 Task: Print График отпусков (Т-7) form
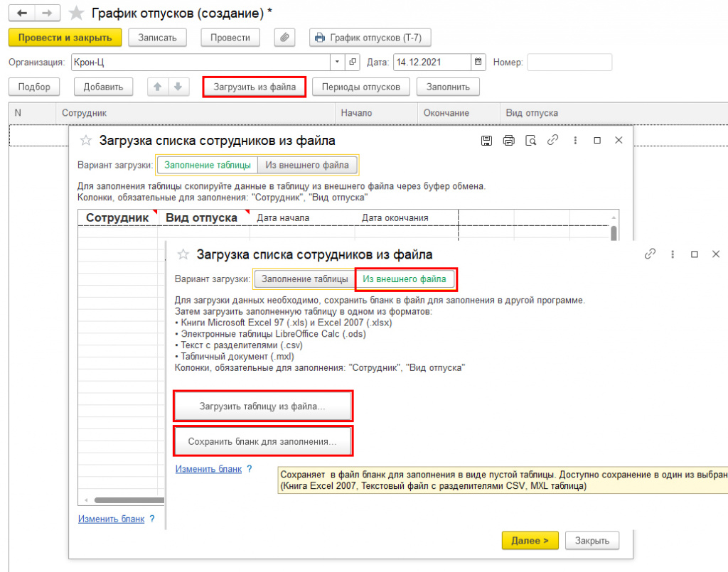pos(370,38)
